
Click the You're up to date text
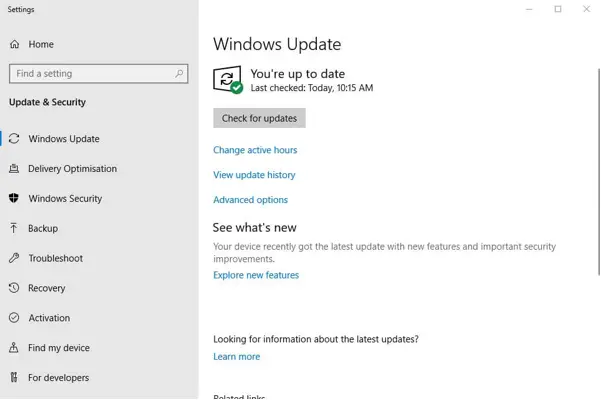298,74
